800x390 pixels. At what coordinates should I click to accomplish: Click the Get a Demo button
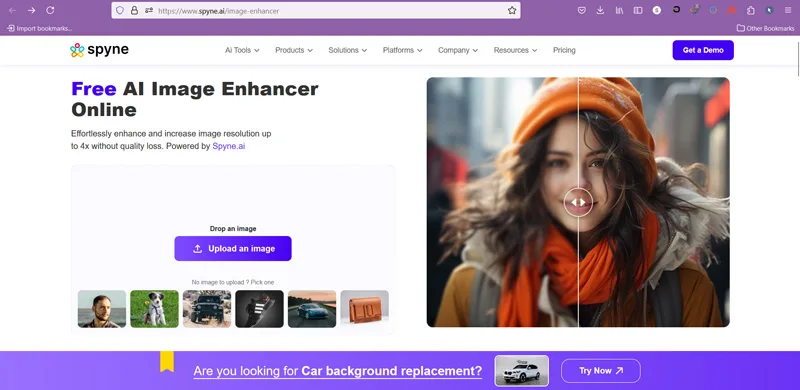coord(703,50)
